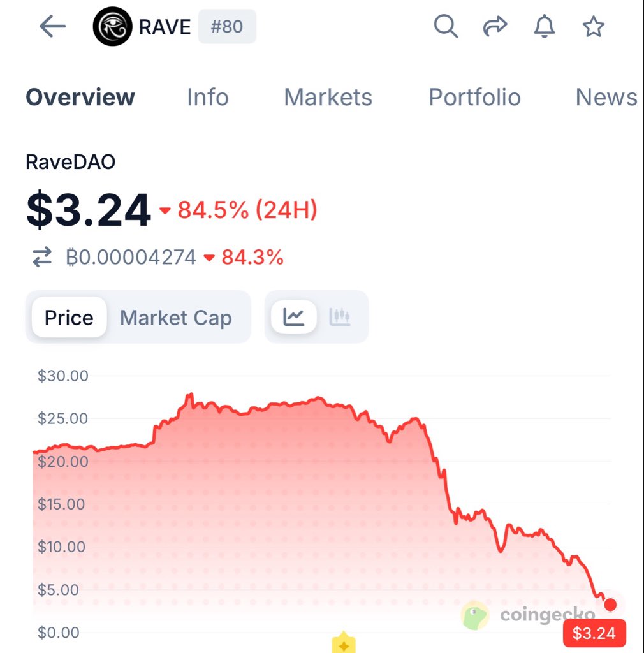Open the search magnifier icon
Viewport: 644px width, 653px height.
(446, 27)
